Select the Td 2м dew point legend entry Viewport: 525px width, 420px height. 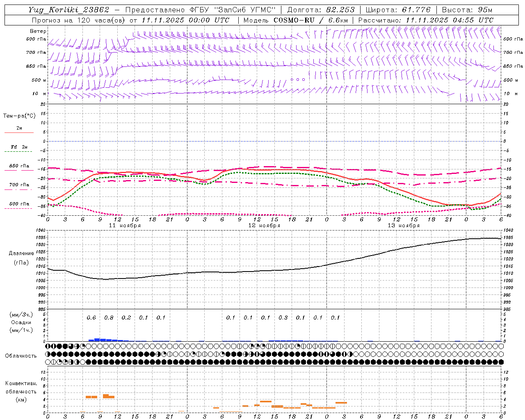pyautogui.click(x=19, y=147)
